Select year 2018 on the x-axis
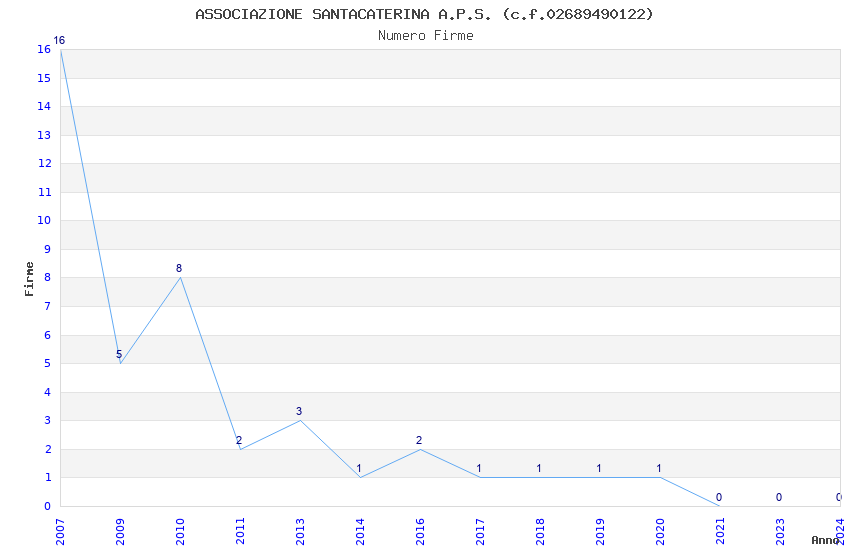This screenshot has height=550, width=850. tap(540, 531)
